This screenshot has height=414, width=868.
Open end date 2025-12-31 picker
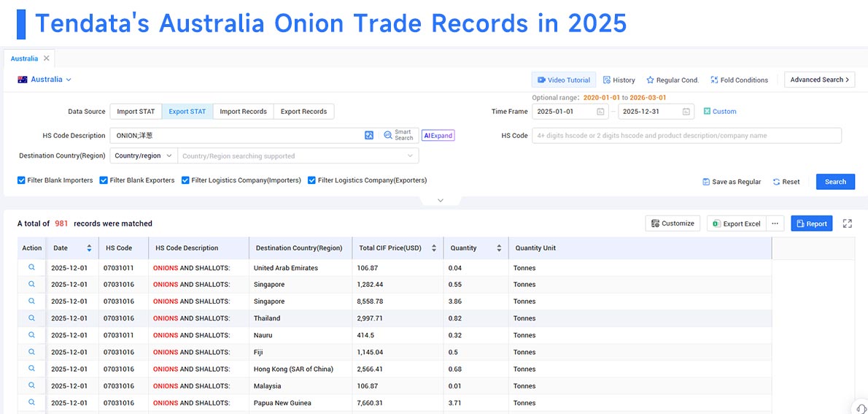tap(656, 112)
